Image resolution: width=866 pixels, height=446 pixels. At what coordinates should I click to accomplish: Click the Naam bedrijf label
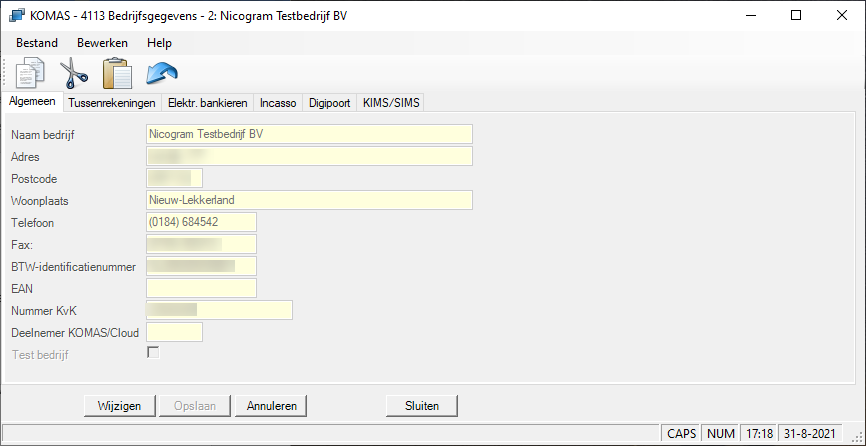(43, 135)
